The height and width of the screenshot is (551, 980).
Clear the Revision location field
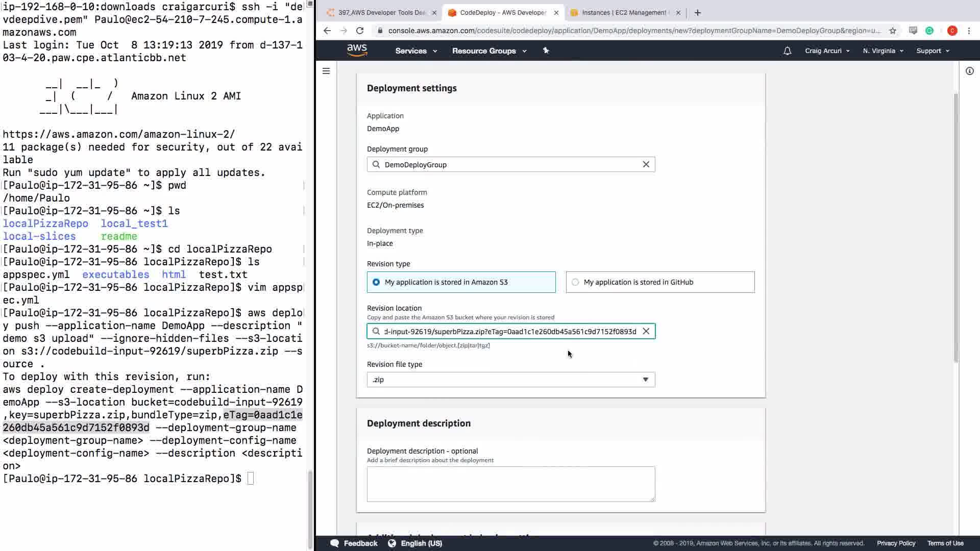click(x=646, y=331)
